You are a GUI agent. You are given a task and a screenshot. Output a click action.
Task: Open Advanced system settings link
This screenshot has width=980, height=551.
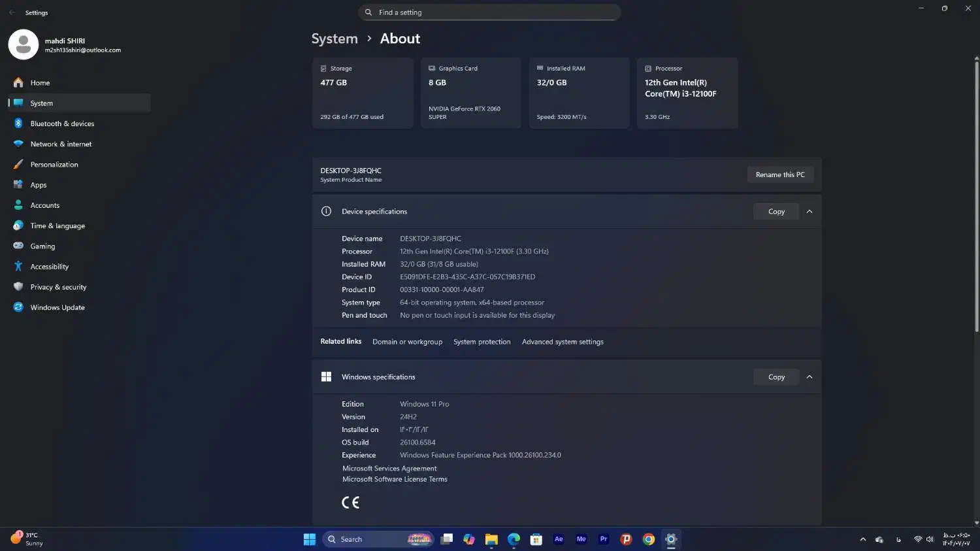point(563,342)
